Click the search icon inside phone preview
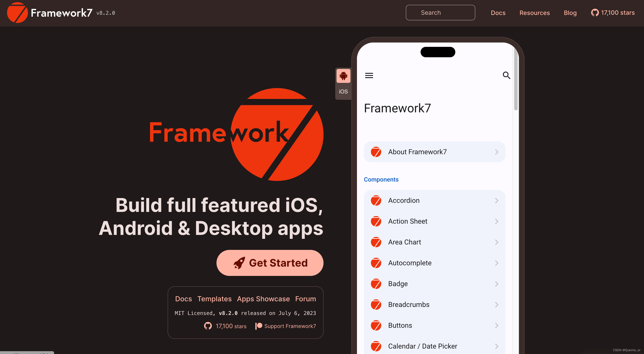 pos(506,75)
